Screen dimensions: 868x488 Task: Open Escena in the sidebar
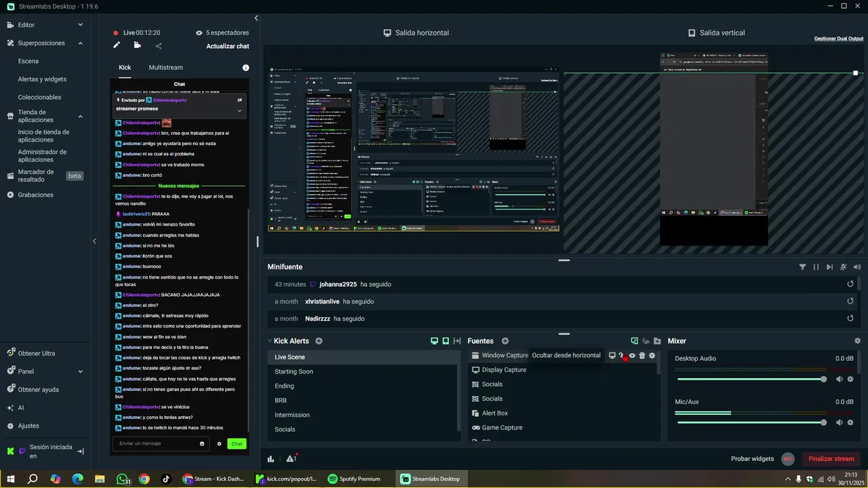pyautogui.click(x=28, y=61)
